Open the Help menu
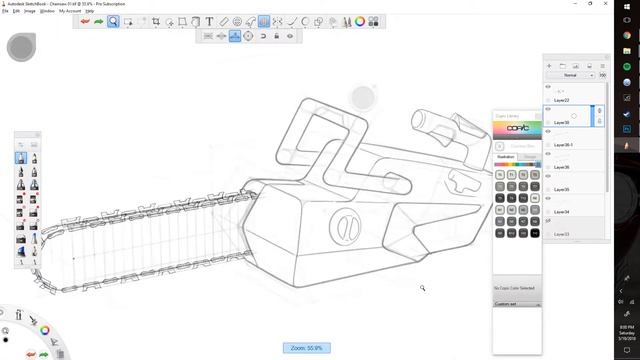 click(x=90, y=11)
